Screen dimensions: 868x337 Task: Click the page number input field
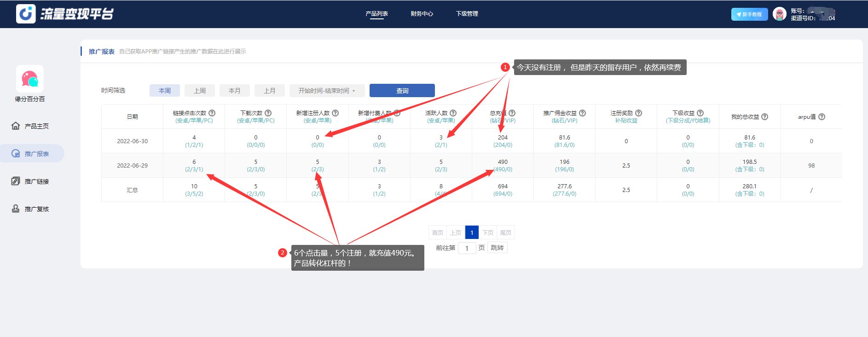coord(467,248)
